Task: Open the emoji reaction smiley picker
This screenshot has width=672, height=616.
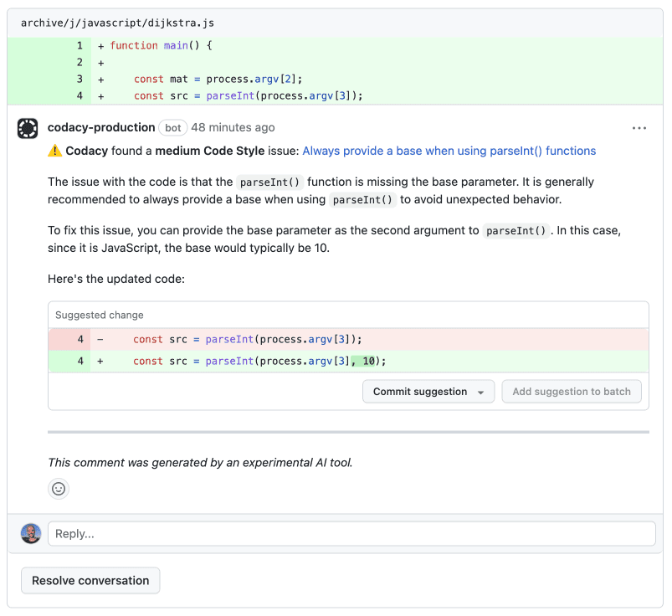Action: click(59, 489)
